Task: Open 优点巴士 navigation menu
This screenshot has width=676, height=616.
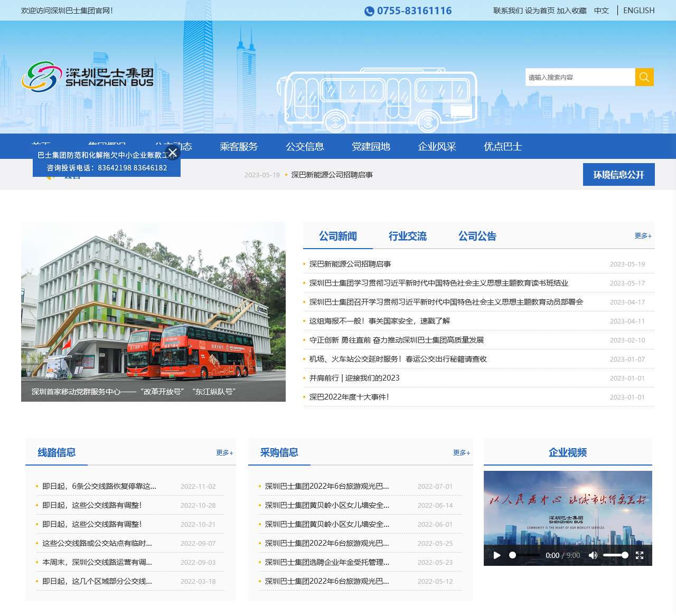Action: coord(503,146)
